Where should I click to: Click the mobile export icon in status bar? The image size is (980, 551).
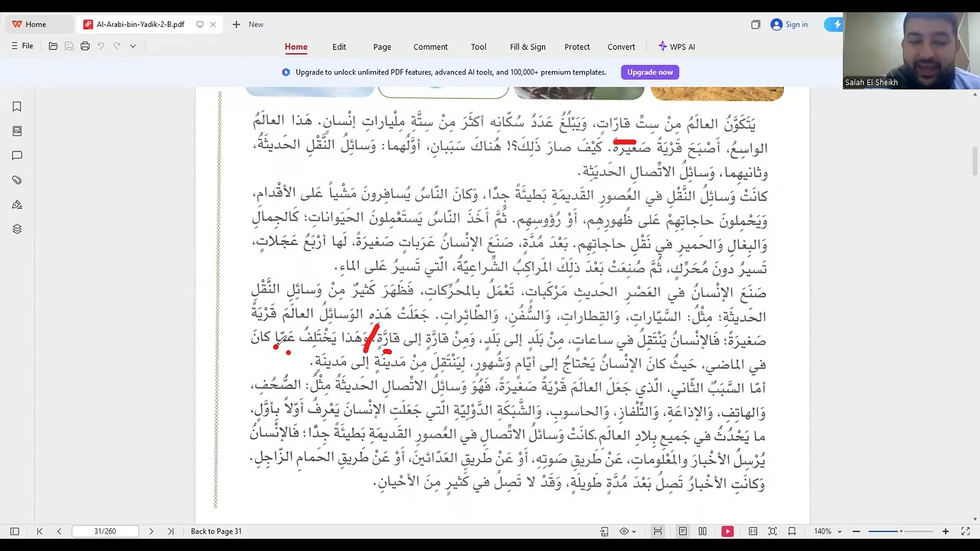tap(604, 531)
